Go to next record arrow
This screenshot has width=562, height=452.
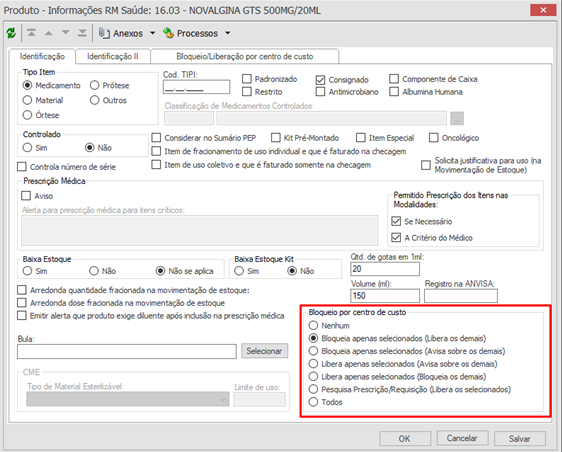(x=65, y=33)
